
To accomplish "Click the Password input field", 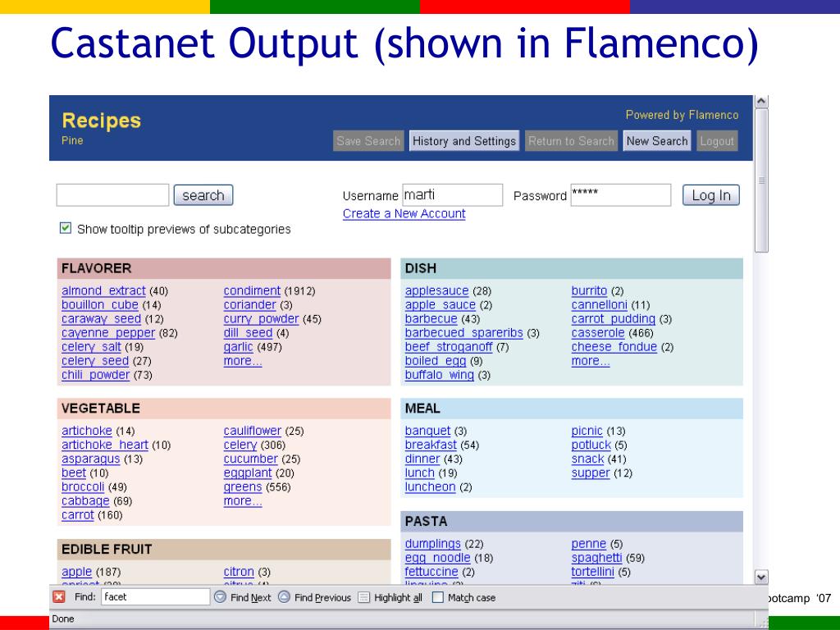I will 620,195.
